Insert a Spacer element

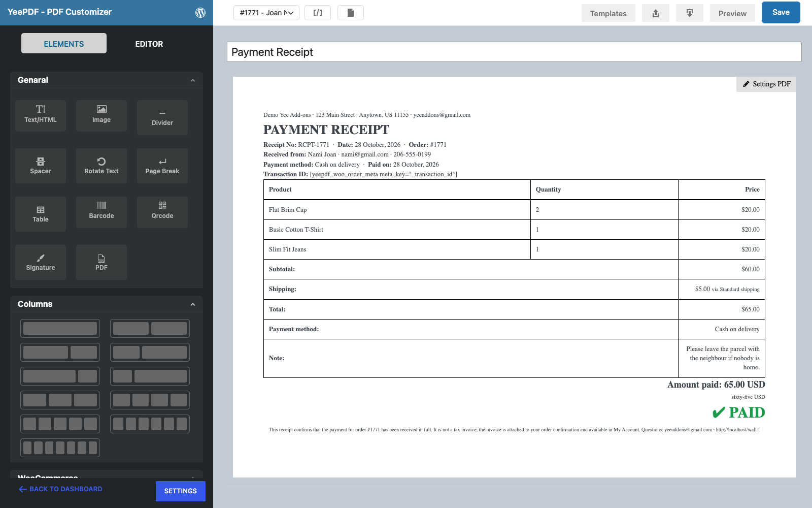[41, 166]
